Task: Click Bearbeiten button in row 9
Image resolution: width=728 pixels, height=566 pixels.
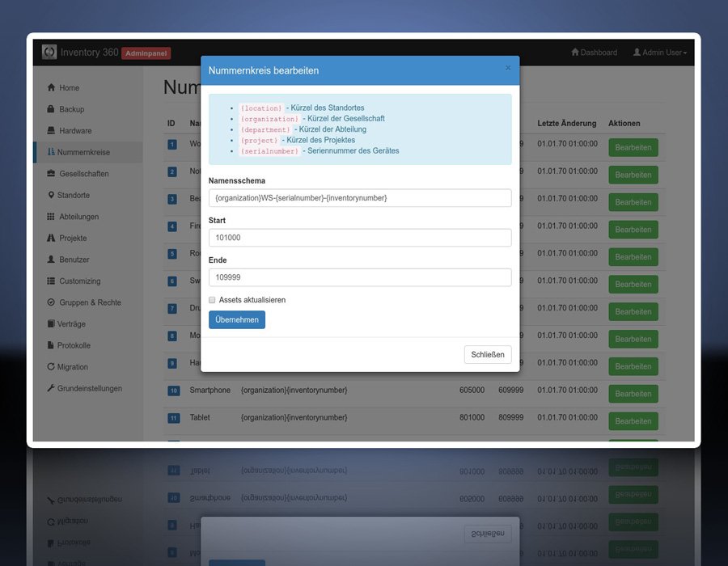Action: (633, 366)
